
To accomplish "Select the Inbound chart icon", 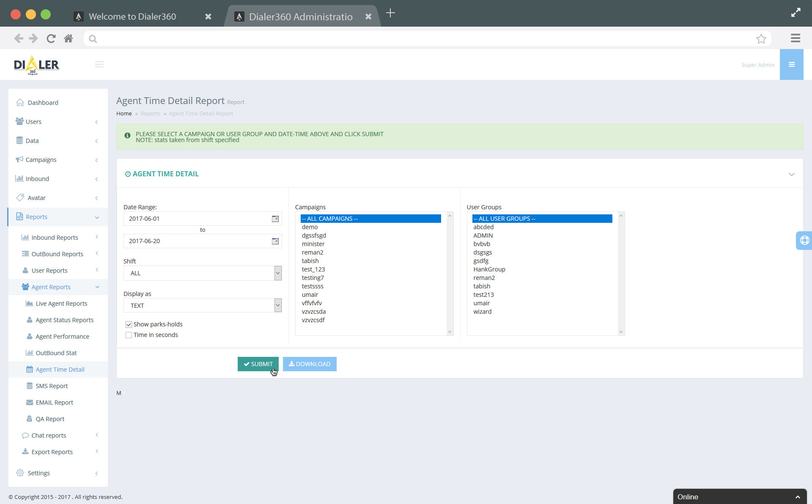I will [x=19, y=178].
